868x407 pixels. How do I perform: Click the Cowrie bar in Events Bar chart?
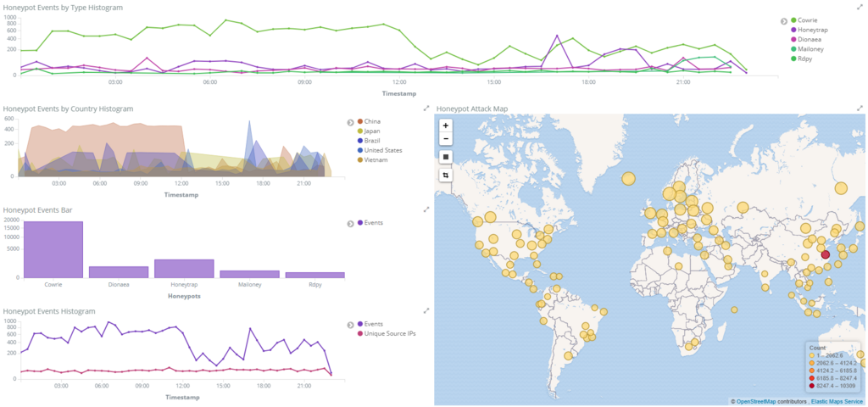[53, 249]
